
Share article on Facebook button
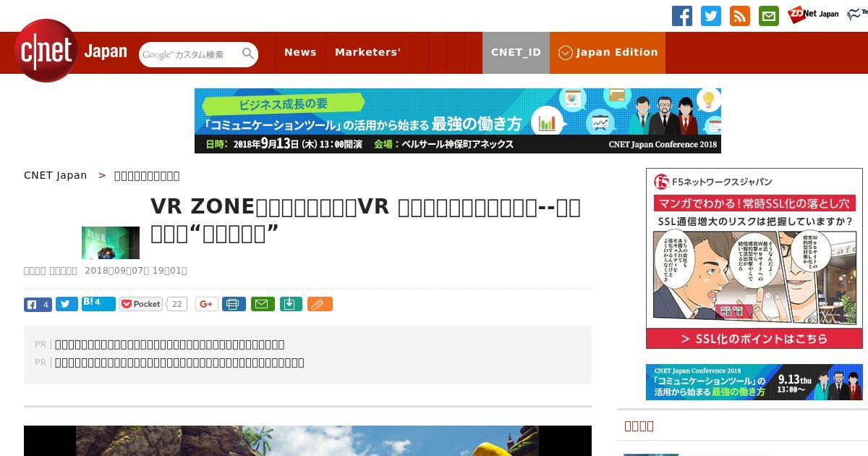38,305
